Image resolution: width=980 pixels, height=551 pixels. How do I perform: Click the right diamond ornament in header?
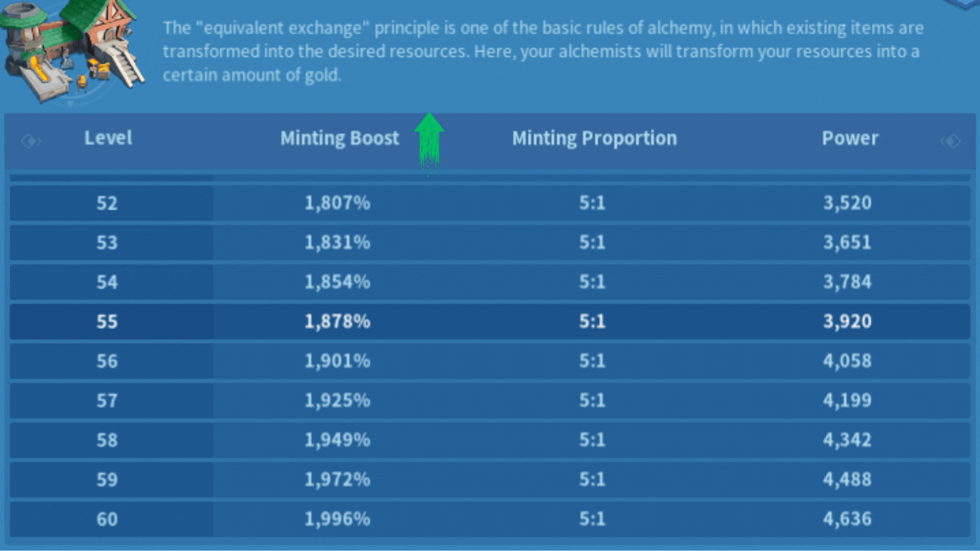click(951, 141)
